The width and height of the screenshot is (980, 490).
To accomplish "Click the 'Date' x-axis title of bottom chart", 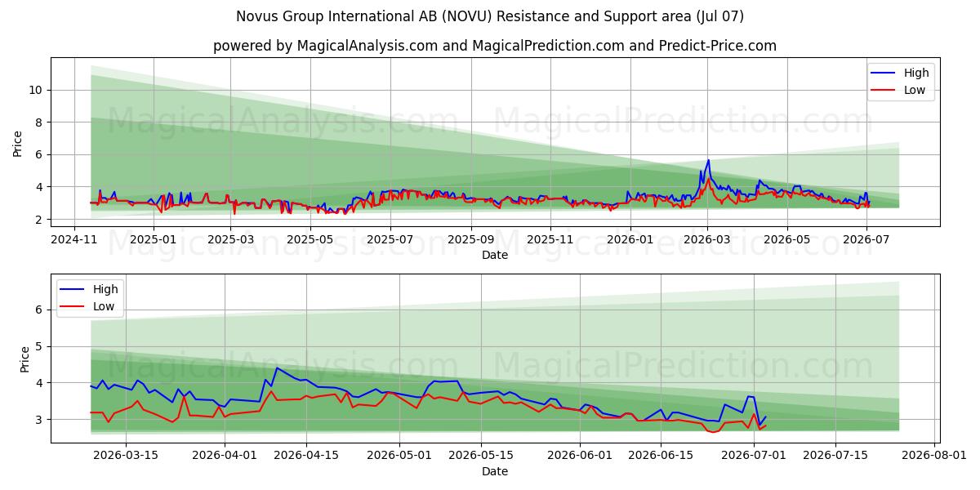I will (495, 471).
